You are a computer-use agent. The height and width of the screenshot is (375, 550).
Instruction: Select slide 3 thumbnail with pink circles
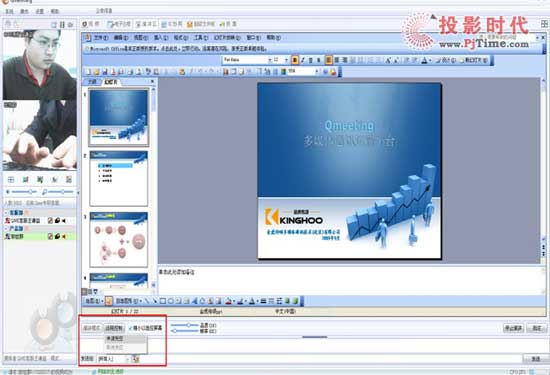[x=119, y=239]
